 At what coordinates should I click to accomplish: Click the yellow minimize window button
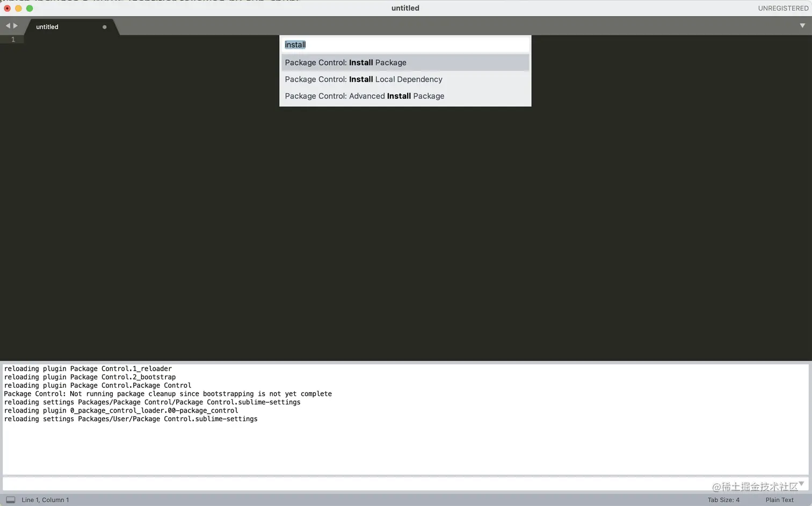(x=18, y=8)
